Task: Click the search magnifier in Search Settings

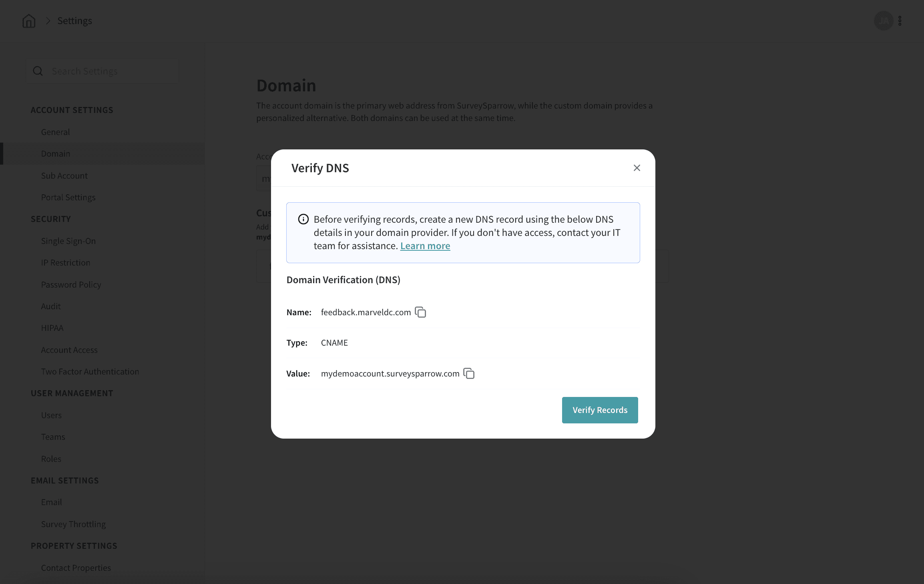Action: 38,71
